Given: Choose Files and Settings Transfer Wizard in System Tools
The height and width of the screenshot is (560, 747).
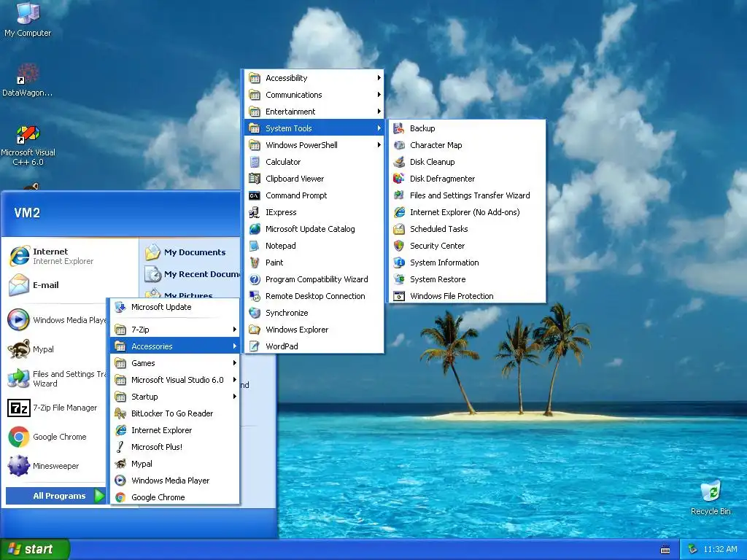Looking at the screenshot, I should pyautogui.click(x=467, y=195).
